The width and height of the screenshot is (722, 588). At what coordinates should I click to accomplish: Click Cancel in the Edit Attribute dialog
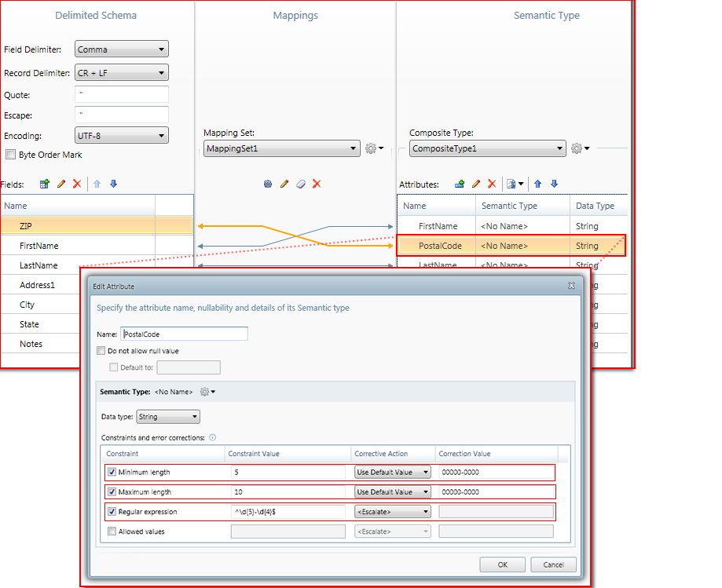[553, 564]
